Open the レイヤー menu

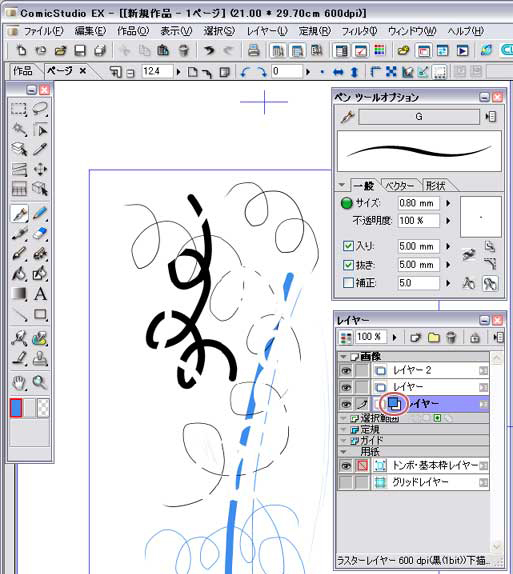point(267,31)
